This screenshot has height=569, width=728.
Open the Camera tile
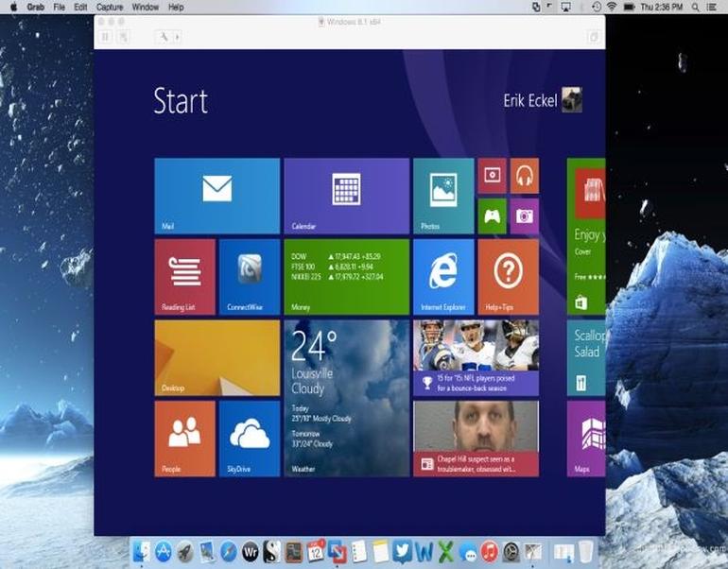pos(524,216)
